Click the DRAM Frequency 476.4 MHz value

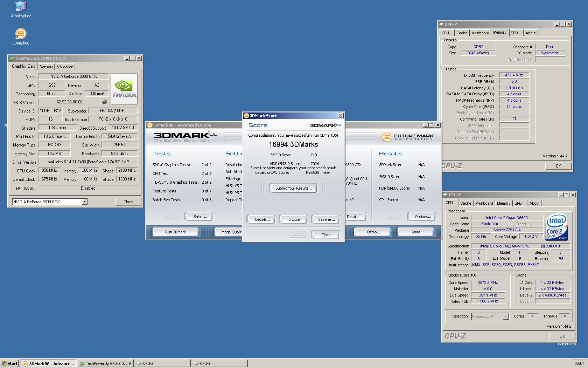click(514, 75)
